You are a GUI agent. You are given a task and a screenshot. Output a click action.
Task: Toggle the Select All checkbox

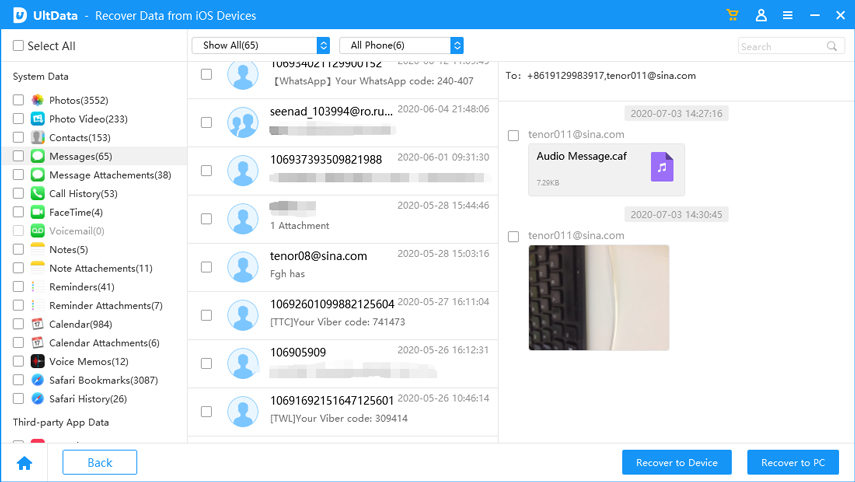[x=18, y=46]
